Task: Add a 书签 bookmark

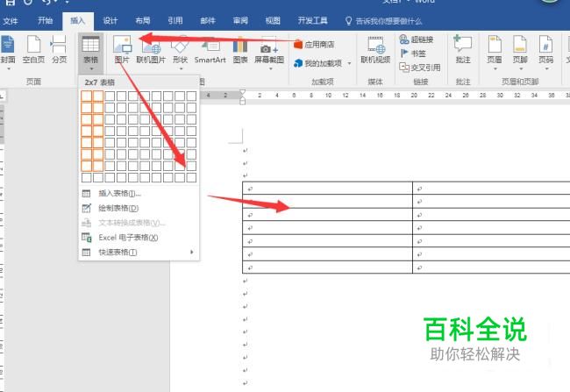Action: pyautogui.click(x=413, y=53)
